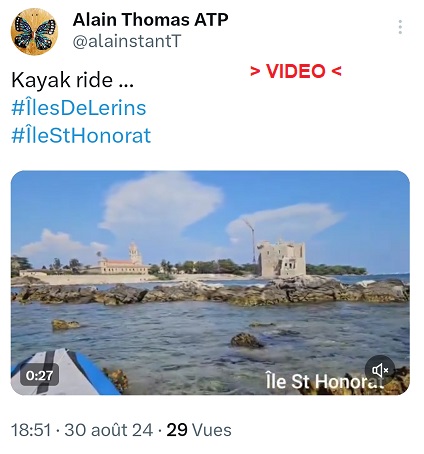Click the large cloud in video sky
Viewport: 424px width, 454px height.
point(160,203)
